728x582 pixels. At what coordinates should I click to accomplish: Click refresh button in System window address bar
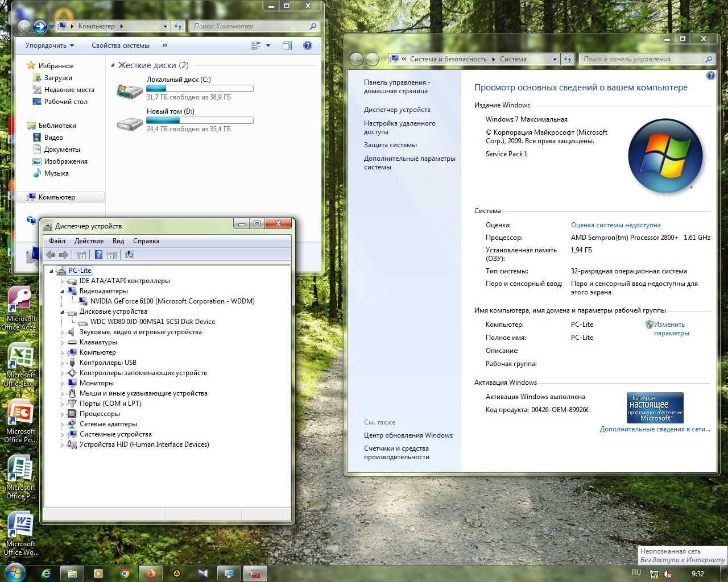point(568,59)
